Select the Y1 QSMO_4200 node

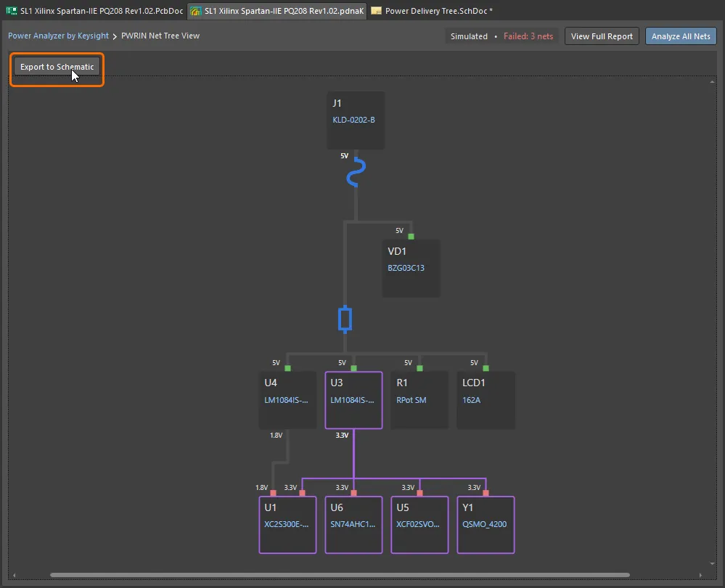[486, 525]
